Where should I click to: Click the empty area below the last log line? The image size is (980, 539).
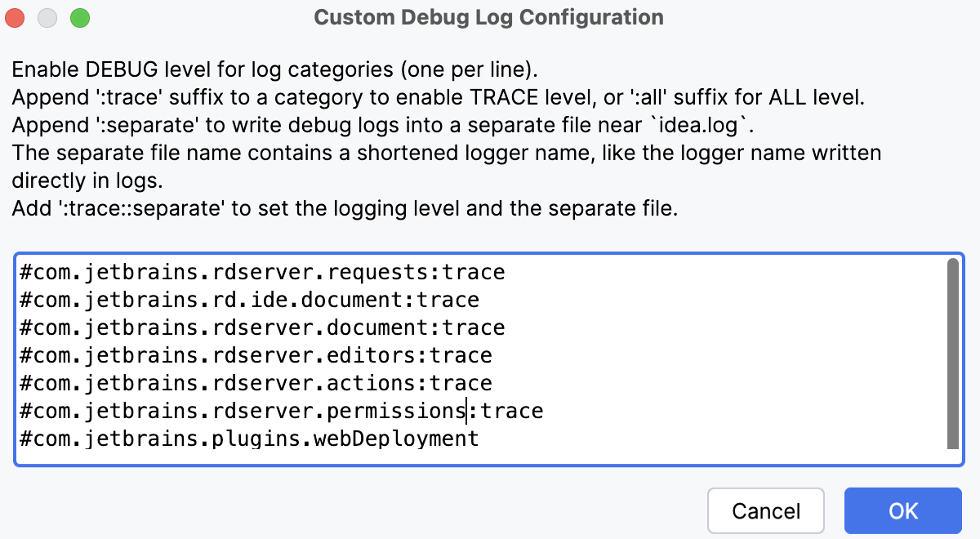pyautogui.click(x=490, y=457)
